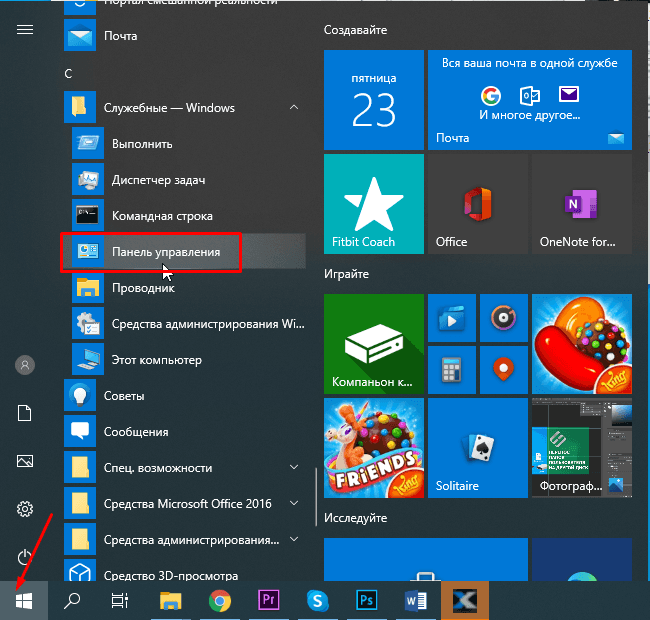Open Adobe Premiere from taskbar
Screen dimensions: 650x620
pos(268,600)
